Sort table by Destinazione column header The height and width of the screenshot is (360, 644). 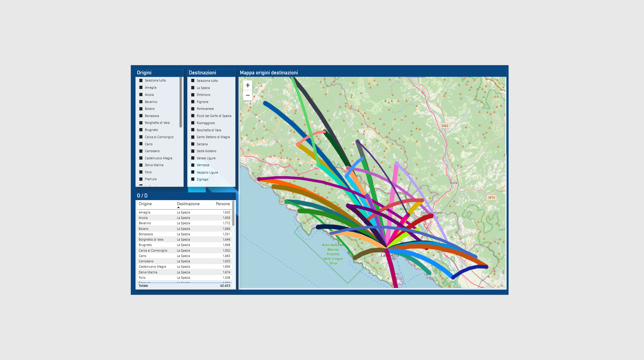188,204
